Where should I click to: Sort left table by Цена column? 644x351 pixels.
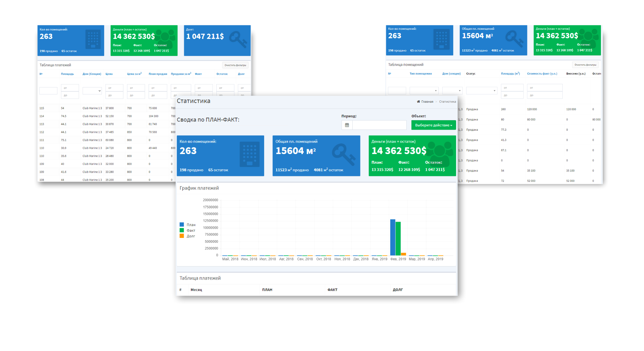(x=109, y=74)
